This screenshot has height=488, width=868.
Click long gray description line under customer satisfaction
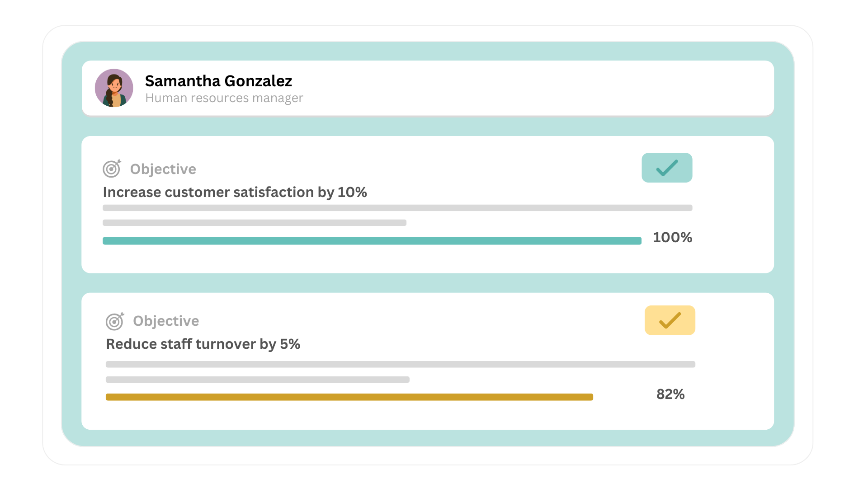tap(397, 208)
